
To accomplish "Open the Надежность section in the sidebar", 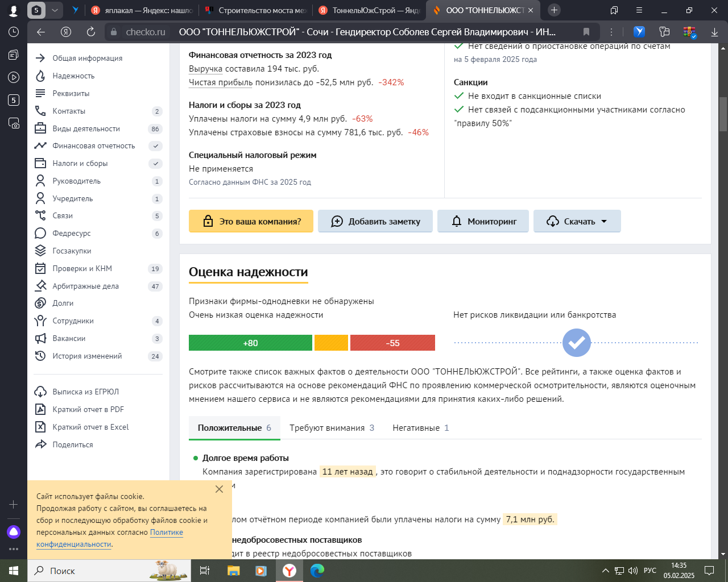I will pyautogui.click(x=73, y=76).
